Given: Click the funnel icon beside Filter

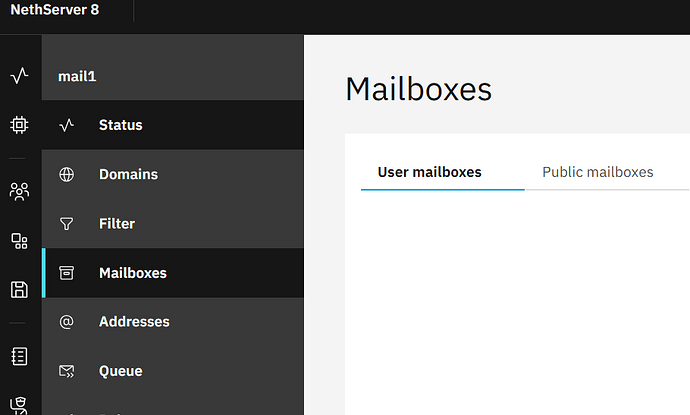Looking at the screenshot, I should pyautogui.click(x=67, y=224).
